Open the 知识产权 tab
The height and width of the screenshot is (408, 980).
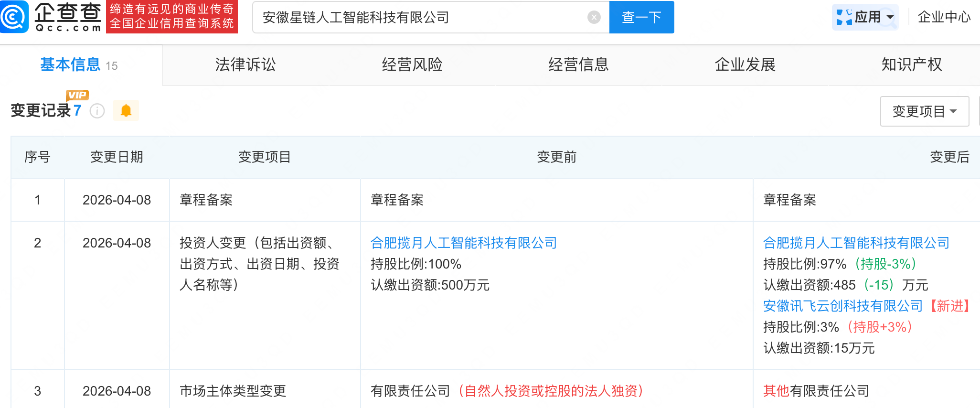(x=911, y=64)
